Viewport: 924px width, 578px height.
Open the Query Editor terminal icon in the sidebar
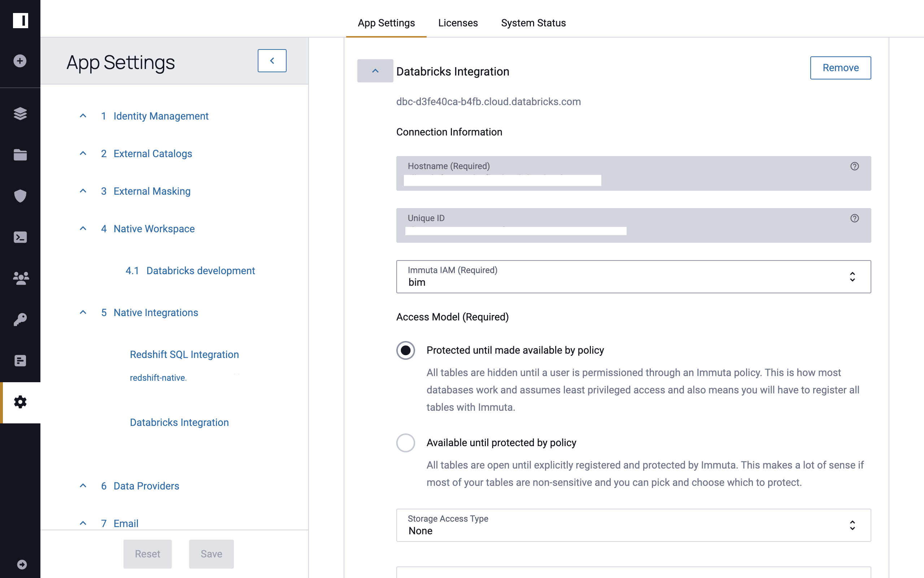[x=20, y=237]
